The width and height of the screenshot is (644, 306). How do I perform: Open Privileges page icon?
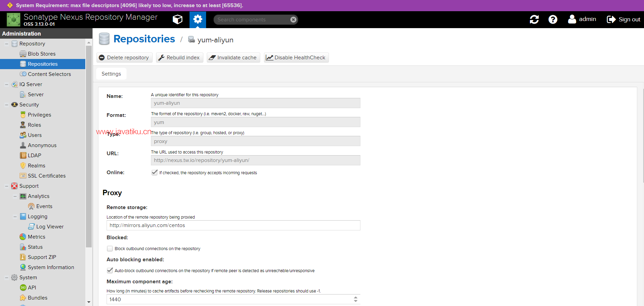pyautogui.click(x=23, y=115)
